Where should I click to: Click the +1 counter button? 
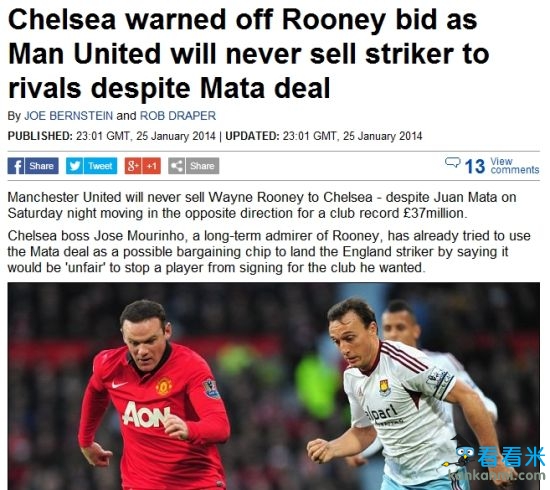click(x=152, y=166)
